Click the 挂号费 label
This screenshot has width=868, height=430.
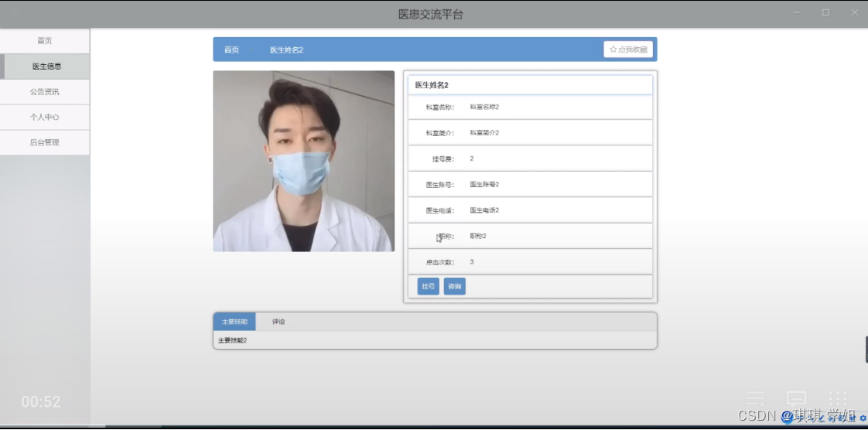443,159
